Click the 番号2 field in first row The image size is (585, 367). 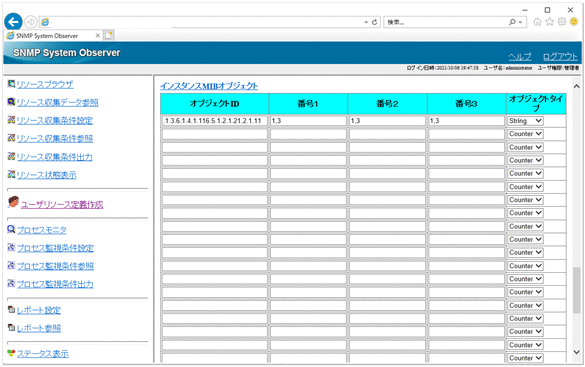(x=387, y=121)
